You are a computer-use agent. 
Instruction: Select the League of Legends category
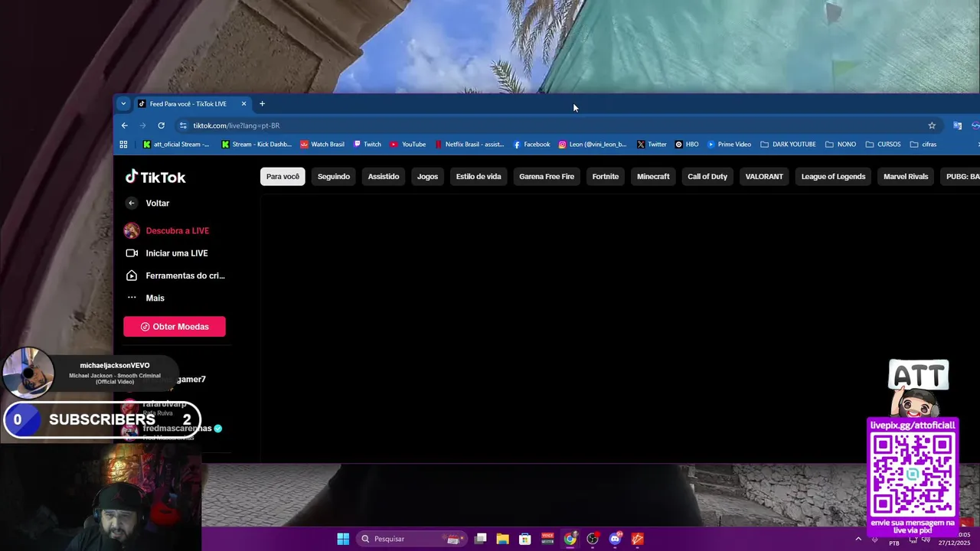click(x=833, y=177)
